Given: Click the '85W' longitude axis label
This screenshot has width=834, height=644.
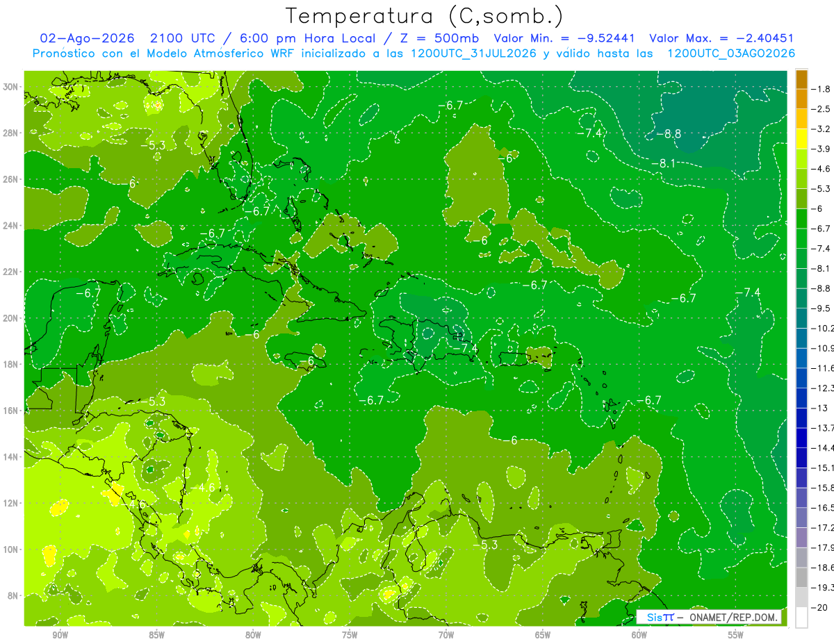Looking at the screenshot, I should click(157, 635).
